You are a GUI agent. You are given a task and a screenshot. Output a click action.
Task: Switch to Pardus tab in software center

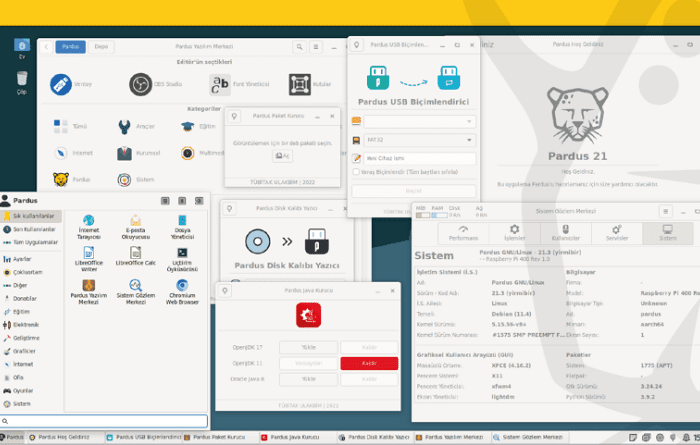point(71,46)
